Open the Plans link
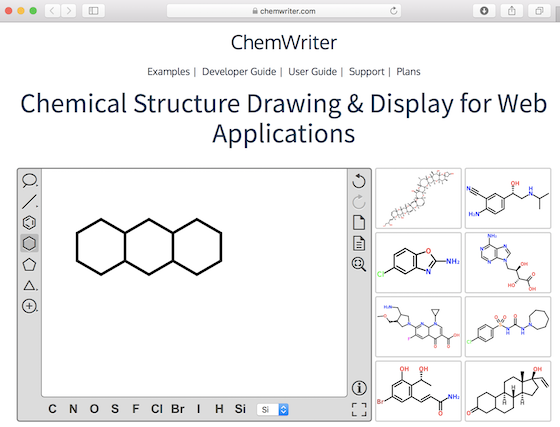The image size is (560, 427). click(408, 72)
